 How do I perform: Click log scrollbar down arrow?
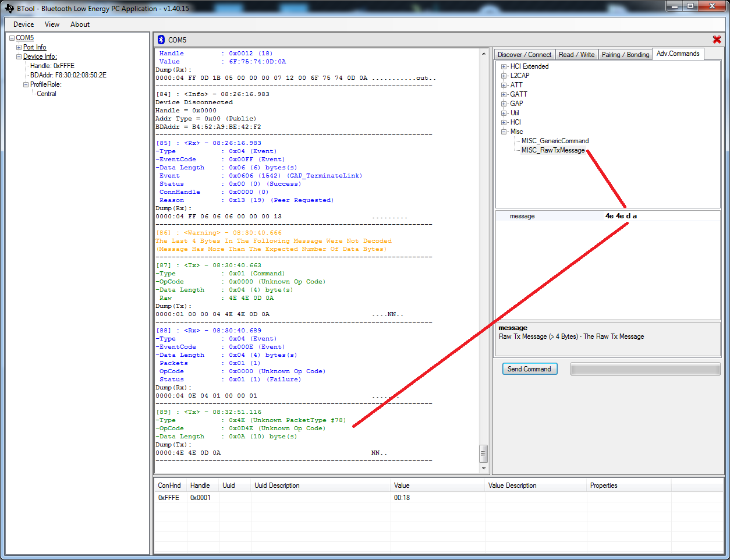click(x=483, y=468)
